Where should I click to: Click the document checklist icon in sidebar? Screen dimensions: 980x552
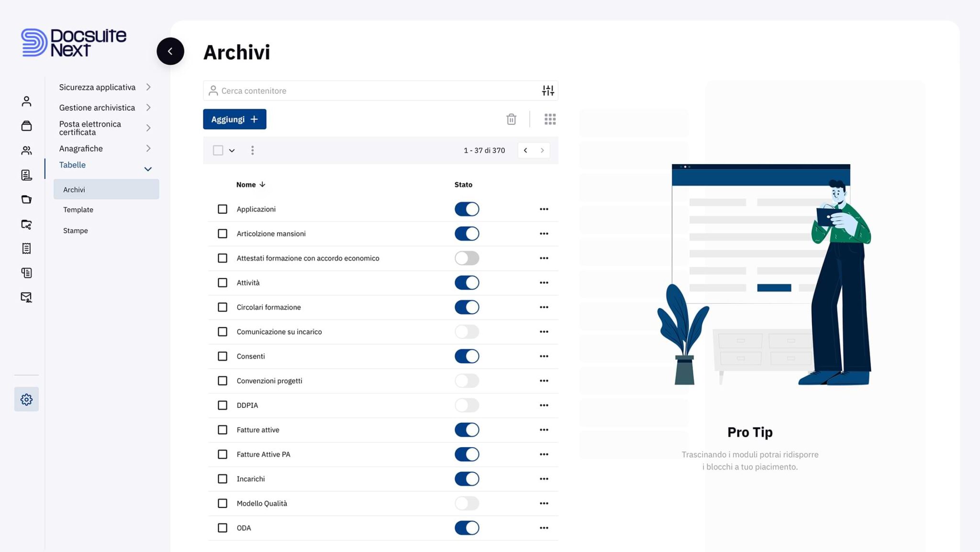pos(26,174)
